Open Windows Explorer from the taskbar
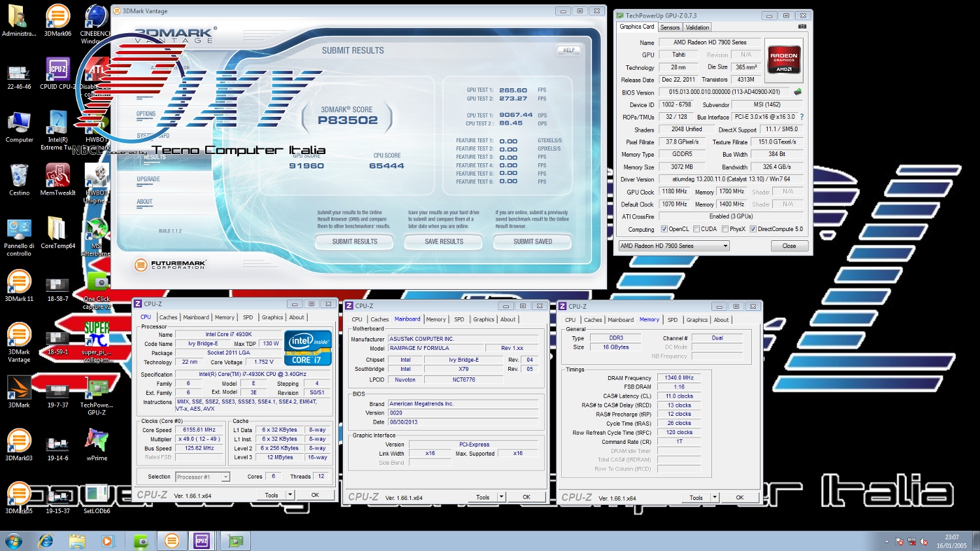This screenshot has width=980, height=551. 77,541
